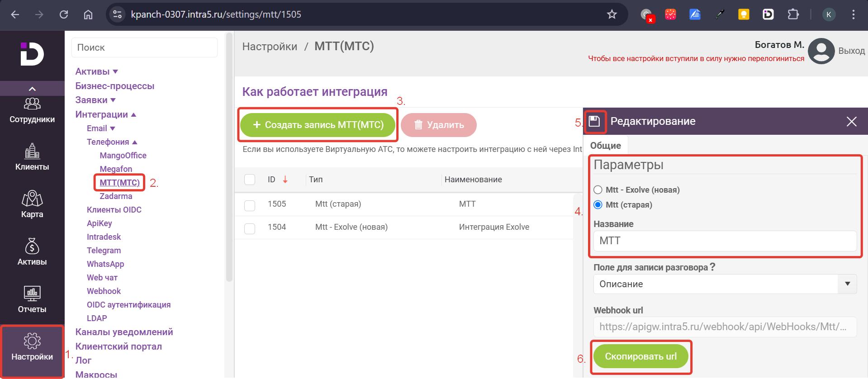Select Mtt (старая) radio option
The image size is (868, 379).
[598, 205]
